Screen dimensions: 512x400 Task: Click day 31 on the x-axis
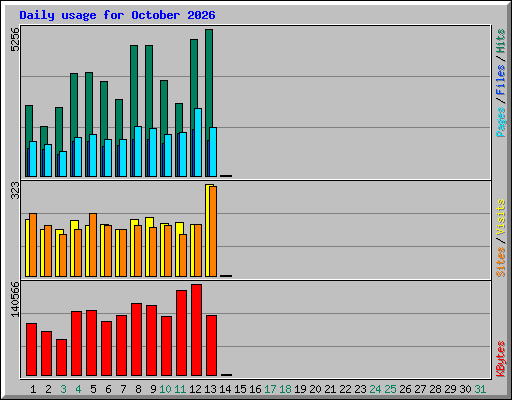[480, 389]
